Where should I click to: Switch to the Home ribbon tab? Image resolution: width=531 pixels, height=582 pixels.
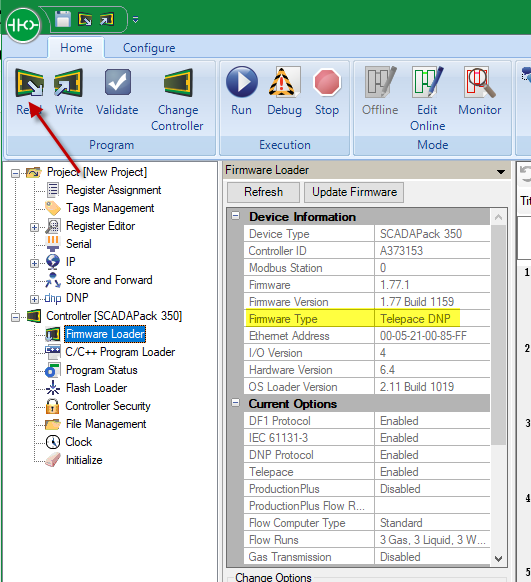(76, 48)
